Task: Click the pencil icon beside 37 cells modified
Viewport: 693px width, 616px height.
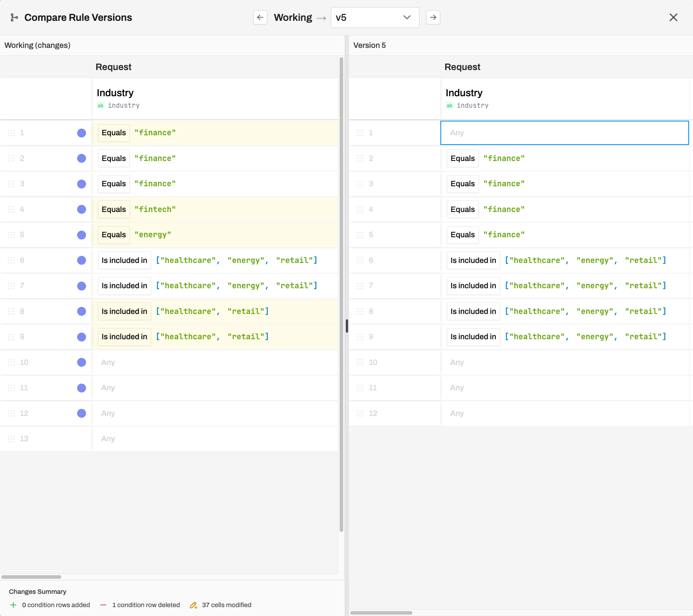Action: pyautogui.click(x=193, y=605)
